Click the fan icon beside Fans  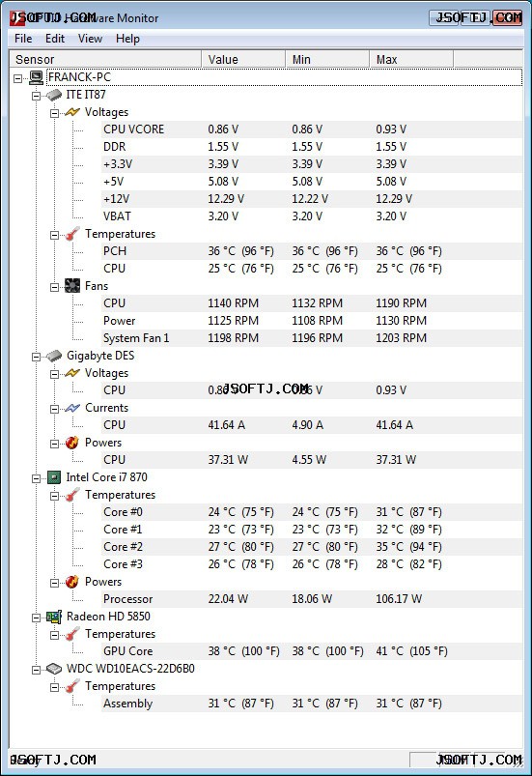tap(72, 285)
